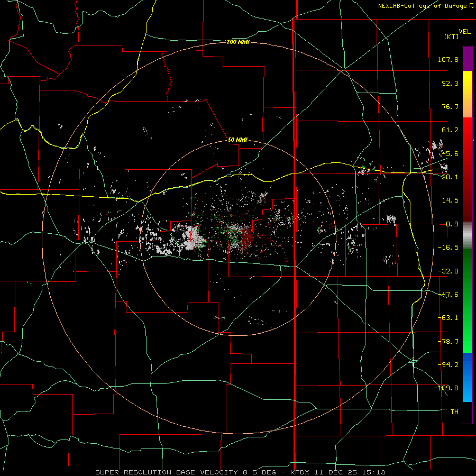This screenshot has width=476, height=476.
Task: Click the green segment of the color bar
Action: tap(467, 300)
